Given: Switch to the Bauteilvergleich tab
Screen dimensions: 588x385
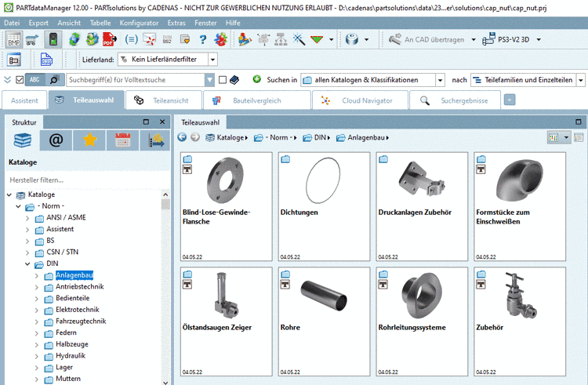Looking at the screenshot, I should [x=257, y=100].
